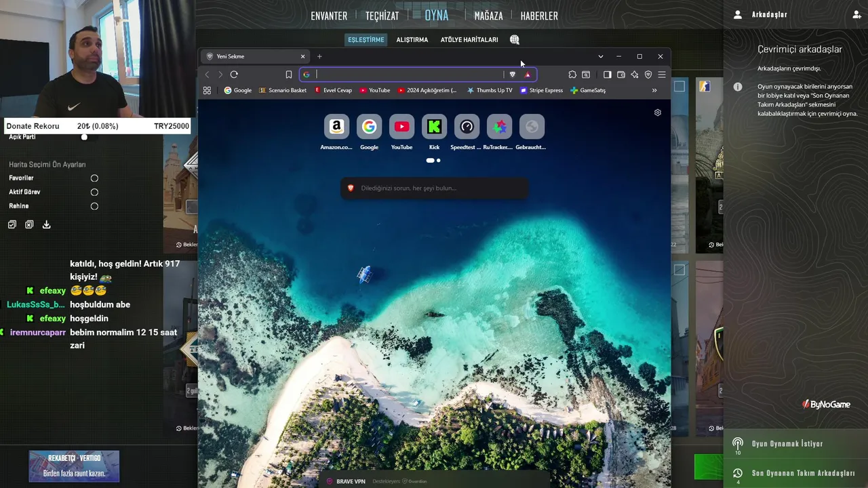Open Brave Leo AI sparkle icon

tap(635, 75)
